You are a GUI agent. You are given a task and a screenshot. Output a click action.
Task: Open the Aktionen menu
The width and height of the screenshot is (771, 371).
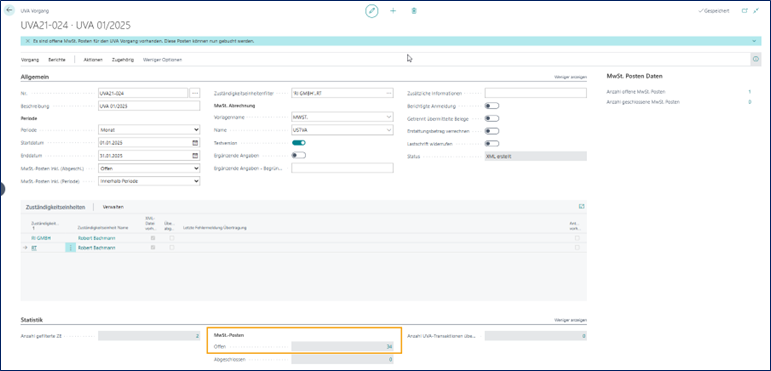93,59
